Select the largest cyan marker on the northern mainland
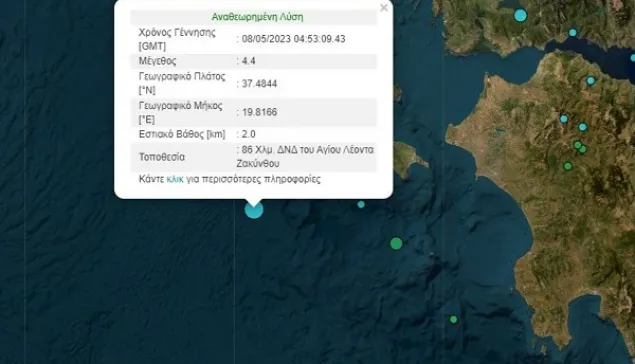635x364 pixels. tap(520, 15)
